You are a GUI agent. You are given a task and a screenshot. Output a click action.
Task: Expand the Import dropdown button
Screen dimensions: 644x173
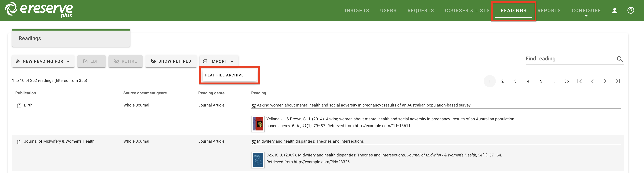219,61
